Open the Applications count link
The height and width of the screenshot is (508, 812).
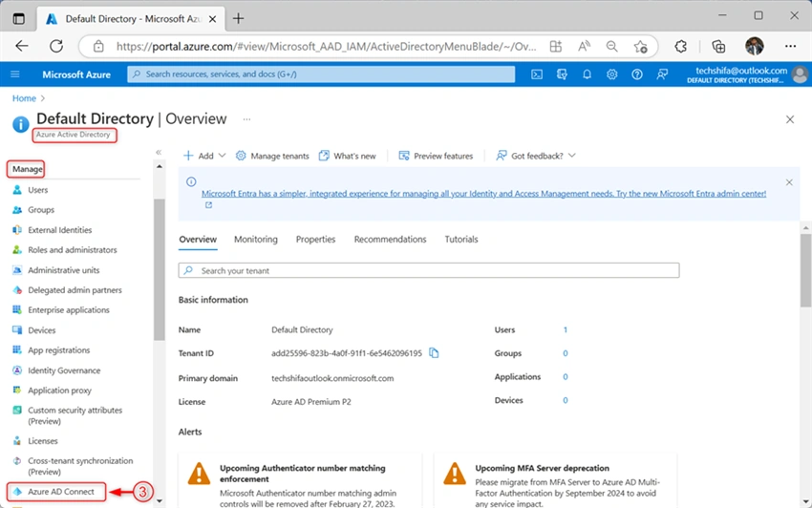click(x=566, y=376)
